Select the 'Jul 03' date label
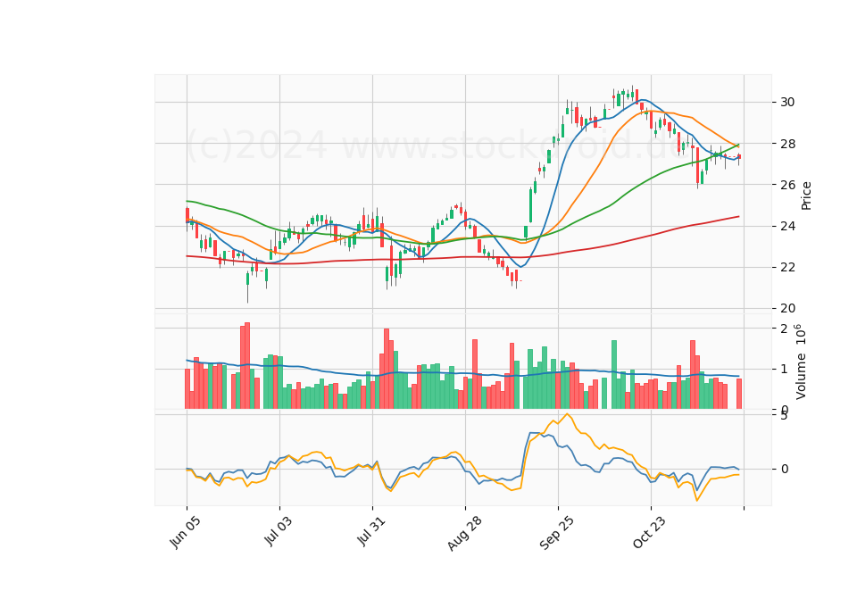This screenshot has width=857, height=616. point(278,530)
